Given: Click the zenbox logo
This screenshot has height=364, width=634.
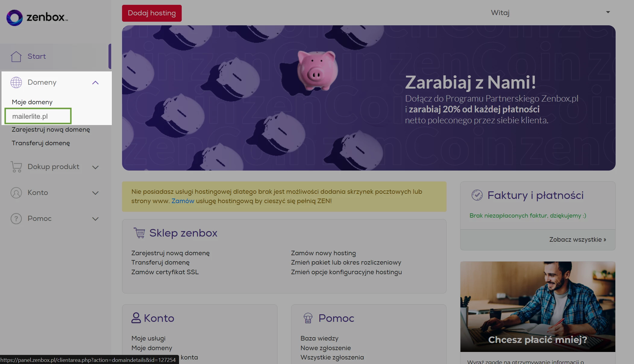Looking at the screenshot, I should click(37, 17).
